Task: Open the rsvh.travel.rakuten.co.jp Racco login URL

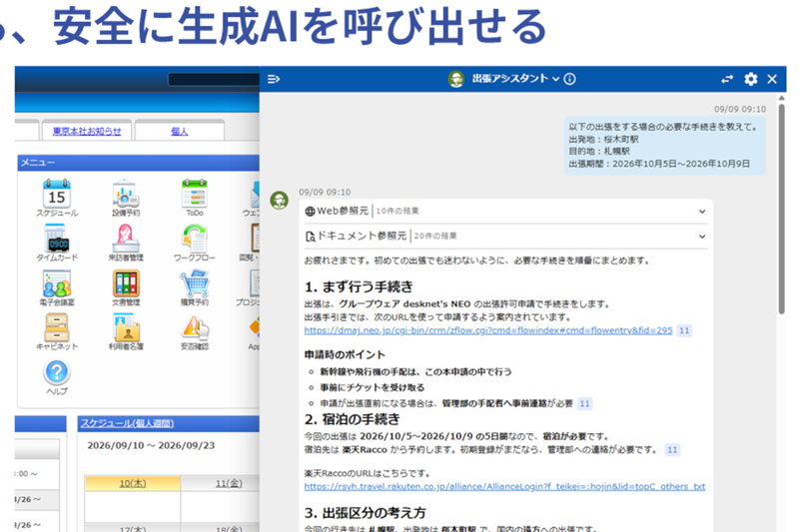Action: 504,487
